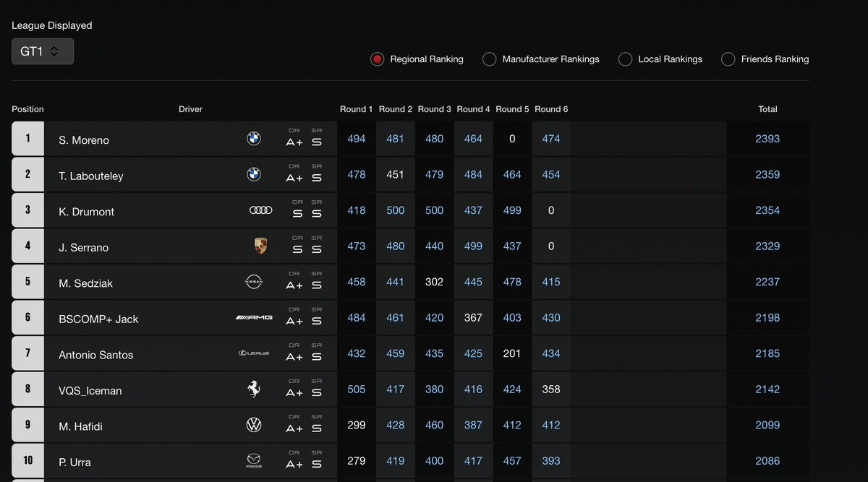
Task: Click P. Urra's Round 1 score 279
Action: pos(357,460)
